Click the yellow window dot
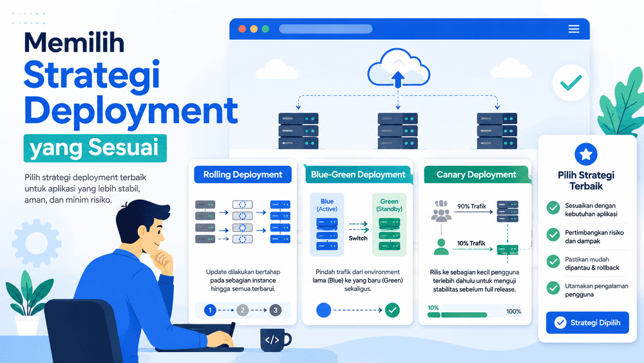Screen dimensions: 644x363 pos(254,29)
